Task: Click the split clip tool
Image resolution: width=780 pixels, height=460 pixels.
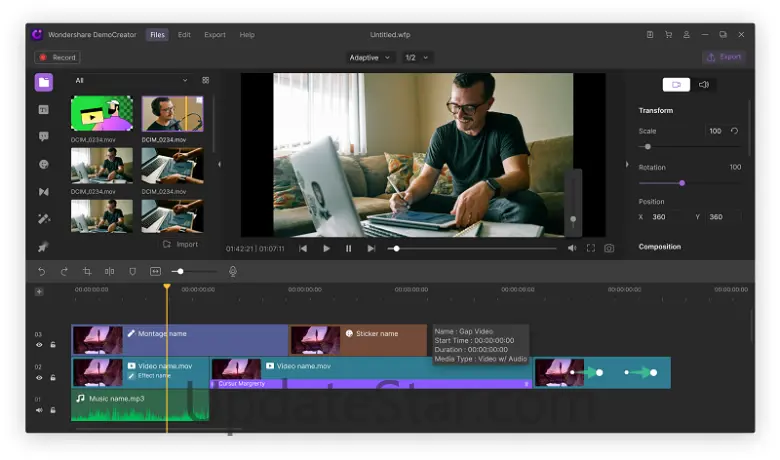Action: click(110, 271)
